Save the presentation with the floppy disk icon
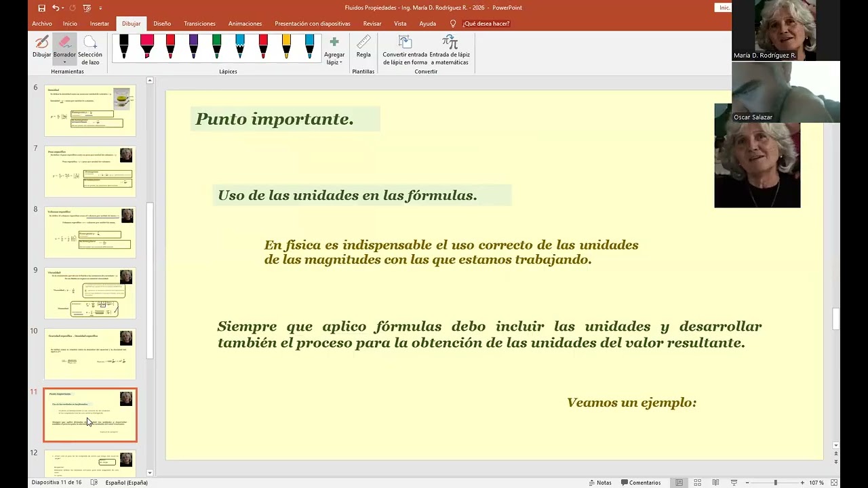The height and width of the screenshot is (488, 868). 42,8
